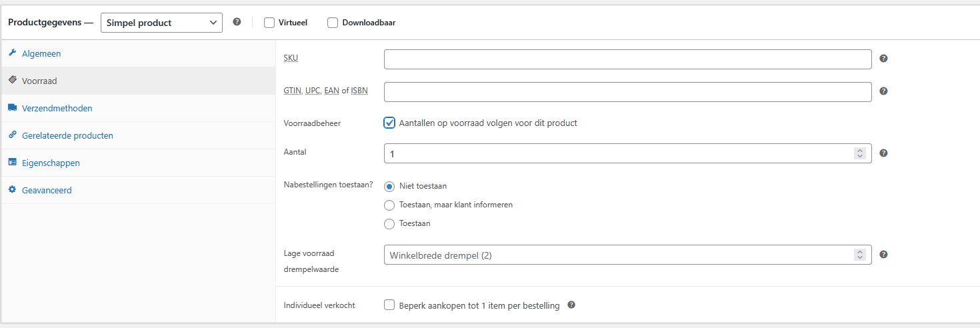Image resolution: width=980 pixels, height=328 pixels.
Task: Click help icon beside Lage voorraad drempelwaarde
Action: click(x=883, y=255)
